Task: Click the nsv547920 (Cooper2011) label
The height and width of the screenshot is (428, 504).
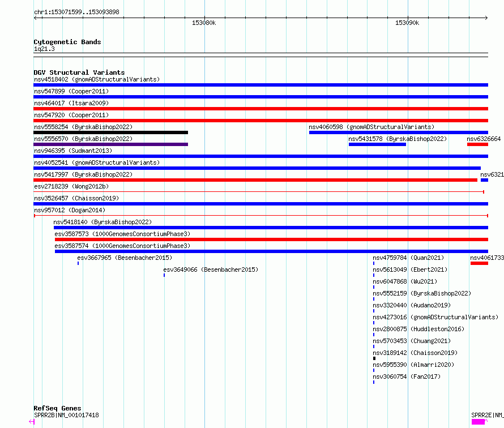Action: coord(71,115)
